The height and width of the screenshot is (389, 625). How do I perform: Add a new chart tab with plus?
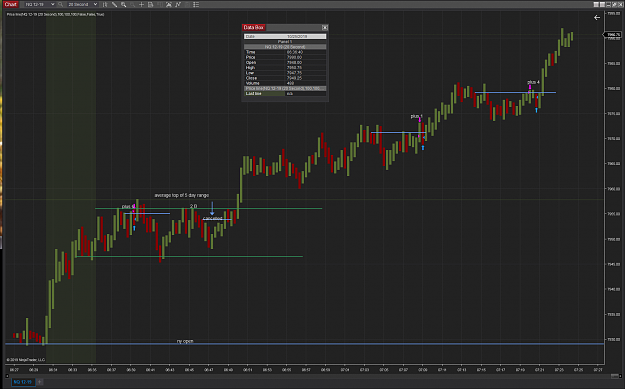click(x=39, y=382)
